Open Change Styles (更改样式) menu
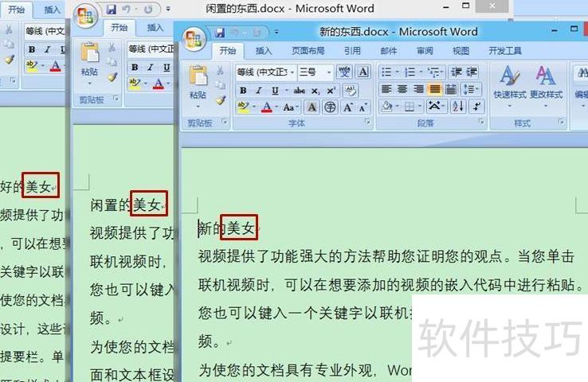Viewport: 588px width, 382px height. click(546, 87)
